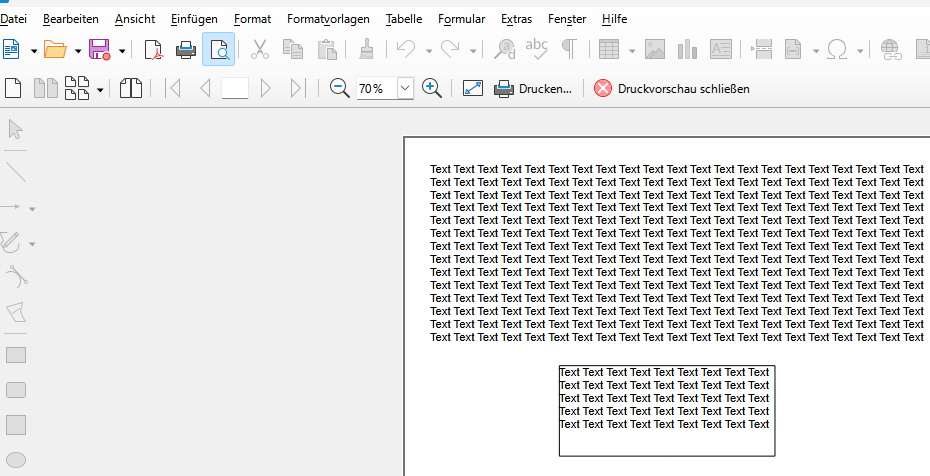The width and height of the screenshot is (930, 476).
Task: Click the Cut scissors icon
Action: coord(260,50)
